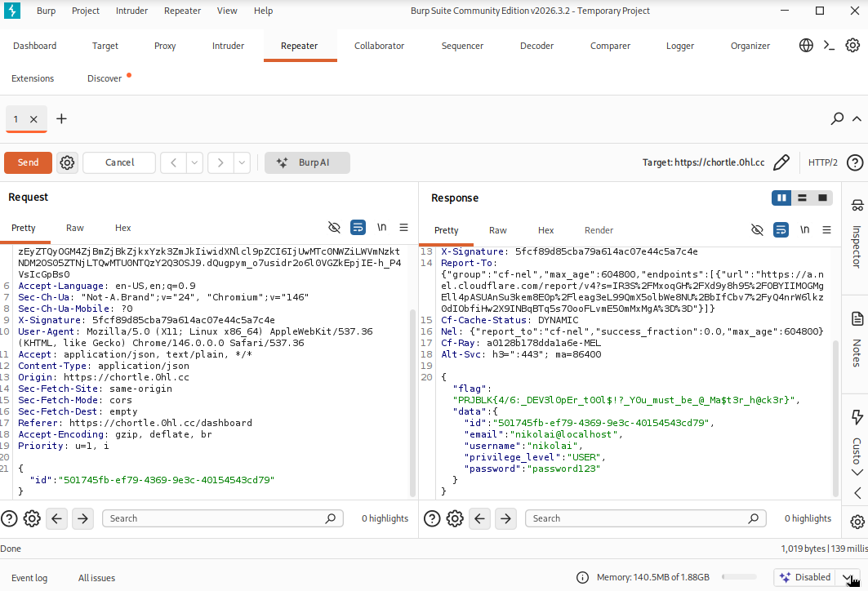Switch to the Decoder tab
This screenshot has height=591, width=868.
(x=536, y=46)
